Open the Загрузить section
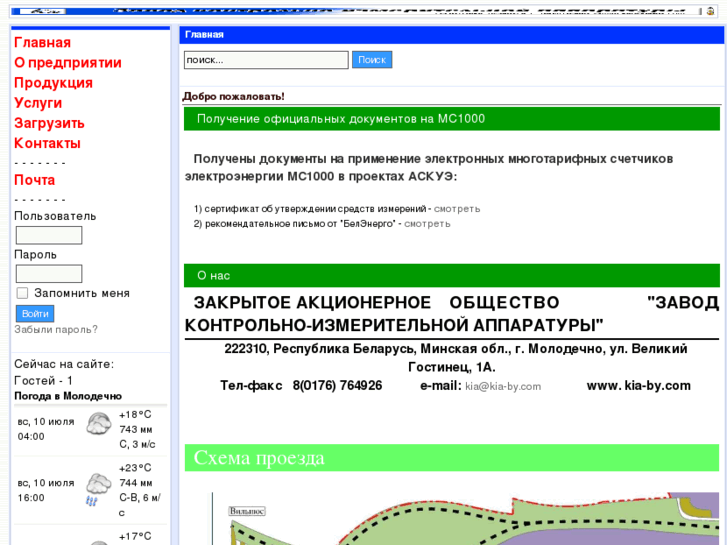727x545 pixels. click(49, 123)
